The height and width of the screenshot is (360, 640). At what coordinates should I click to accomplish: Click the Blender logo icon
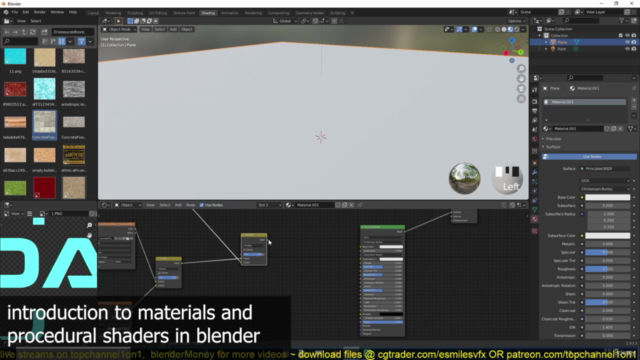tap(6, 12)
